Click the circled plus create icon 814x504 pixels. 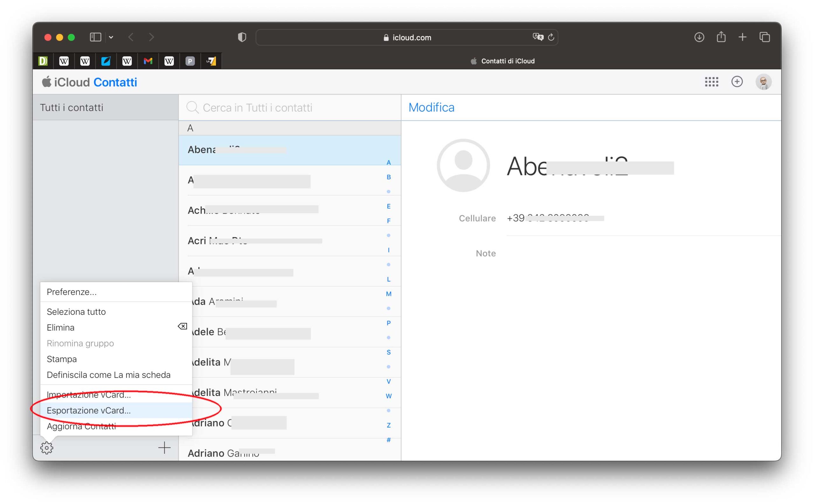pyautogui.click(x=737, y=82)
